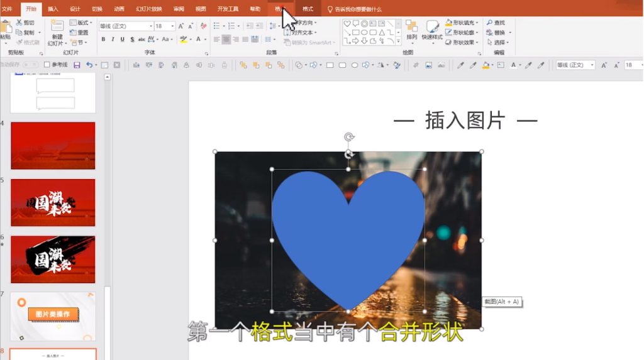Toggle the 参考线 guides checkbox
This screenshot has width=644, height=360.
click(47, 65)
